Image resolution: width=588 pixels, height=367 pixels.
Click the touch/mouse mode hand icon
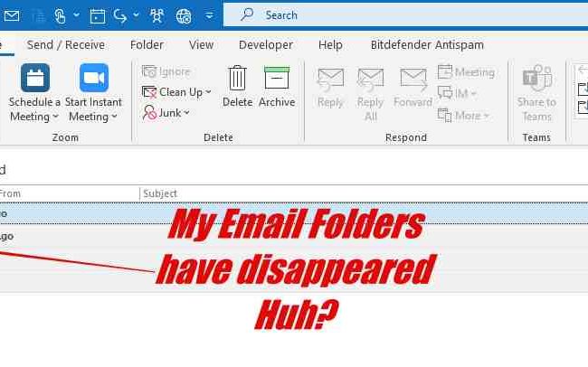pos(60,15)
